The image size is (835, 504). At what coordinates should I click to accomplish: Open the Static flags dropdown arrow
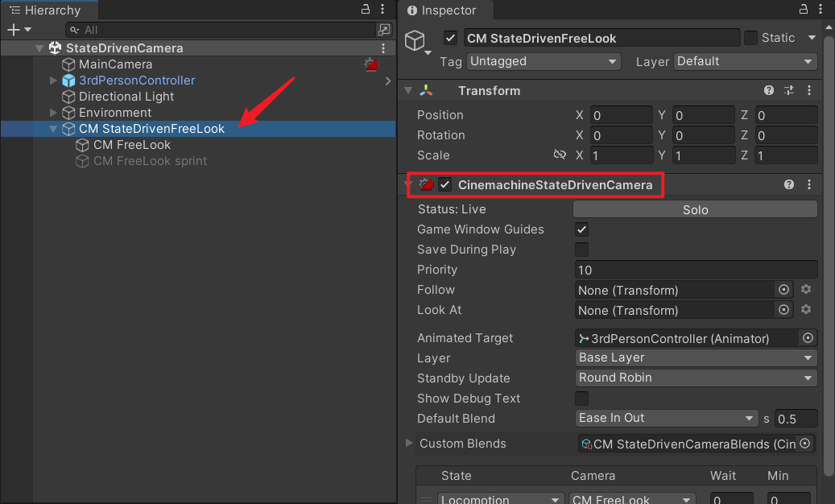click(812, 38)
